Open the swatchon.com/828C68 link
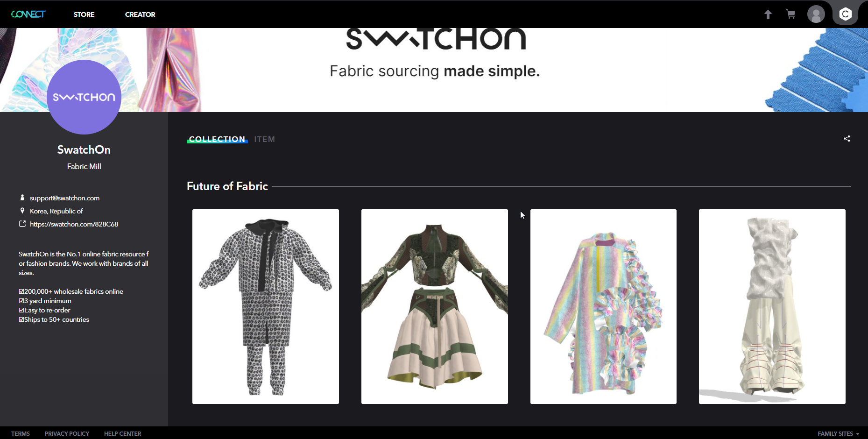 tap(74, 224)
